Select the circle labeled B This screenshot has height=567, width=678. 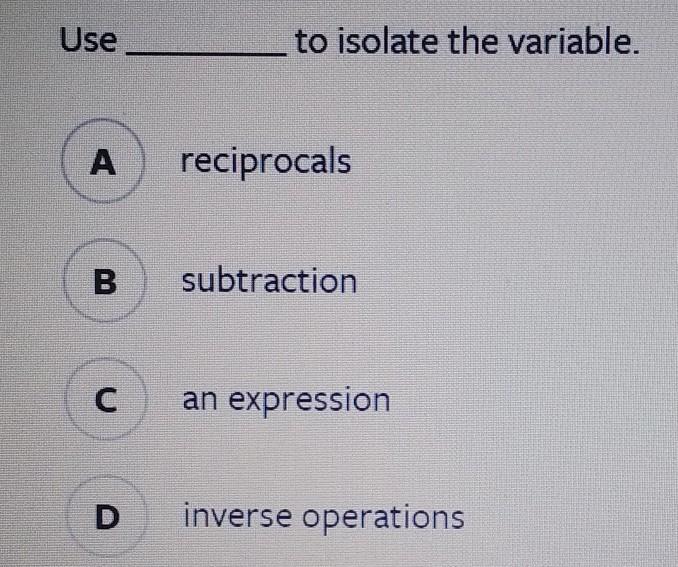coord(105,282)
